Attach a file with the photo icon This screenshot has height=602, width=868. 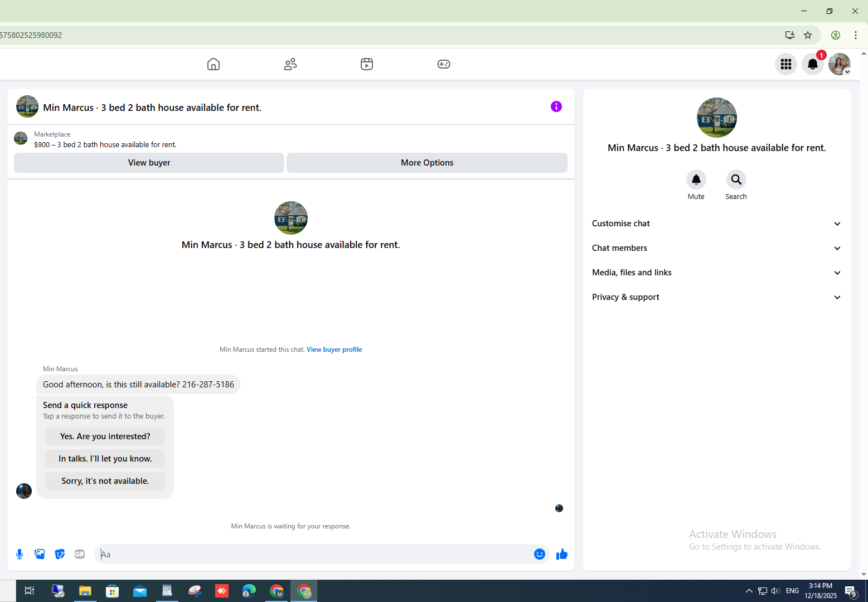tap(40, 554)
